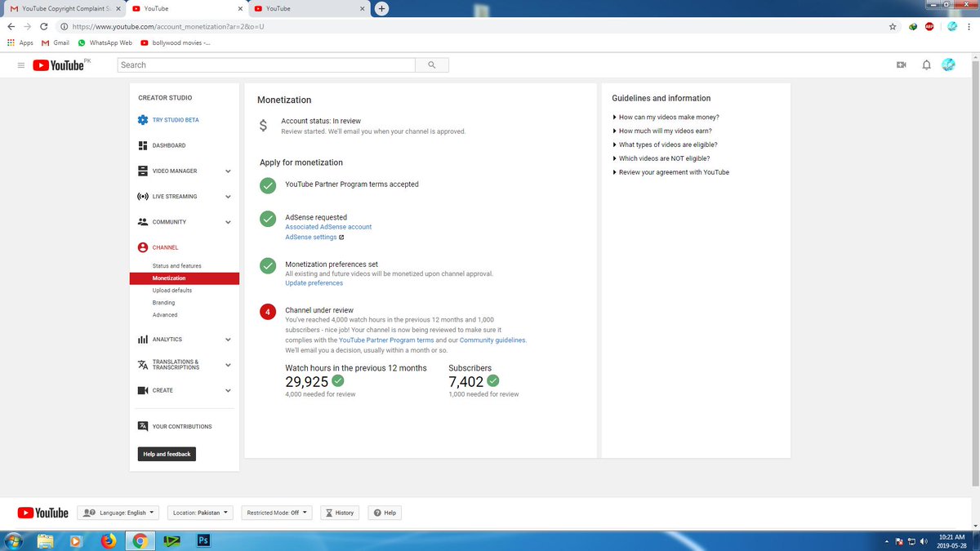Click Update preferences link
Screen dimensions: 980x551
(314, 283)
